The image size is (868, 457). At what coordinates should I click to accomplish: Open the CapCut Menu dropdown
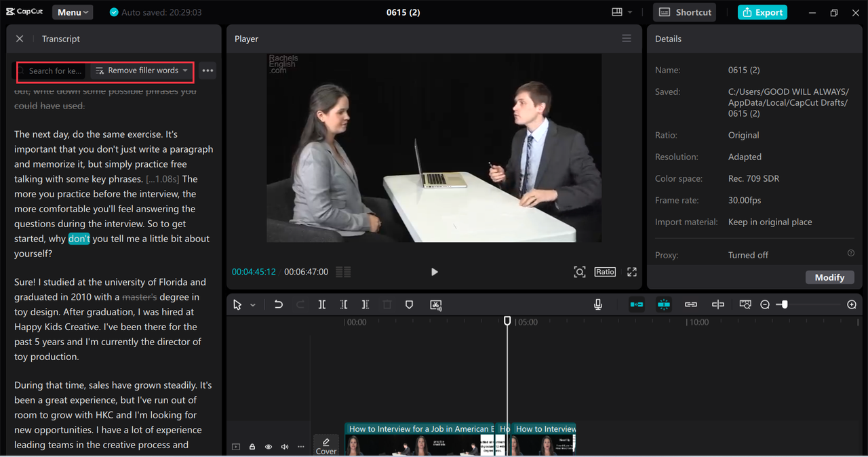[x=73, y=12]
